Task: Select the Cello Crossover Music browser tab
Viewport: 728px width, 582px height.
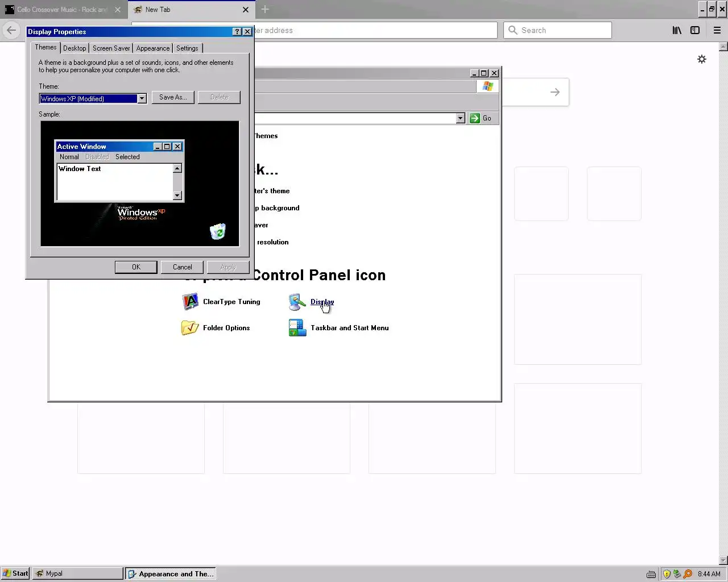Action: pyautogui.click(x=63, y=10)
